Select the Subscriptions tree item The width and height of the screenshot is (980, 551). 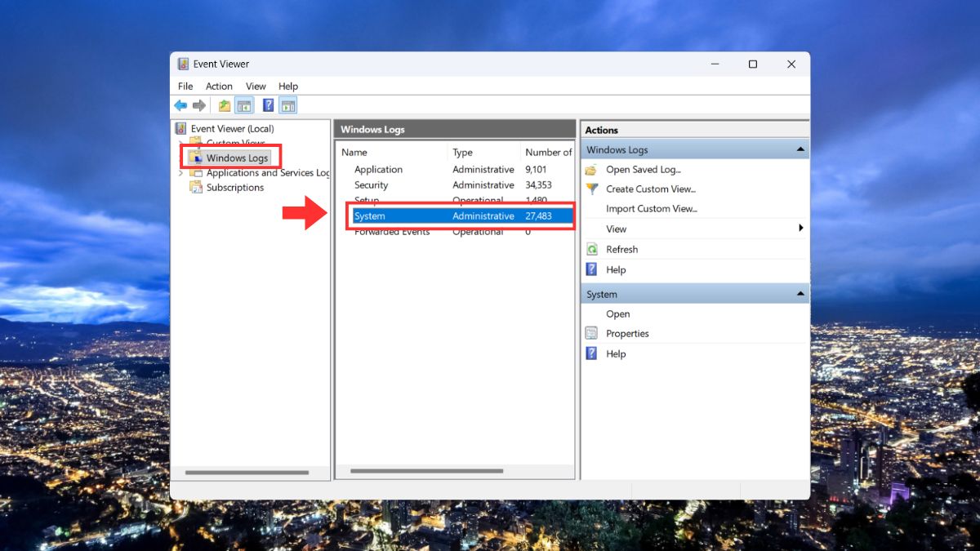235,188
